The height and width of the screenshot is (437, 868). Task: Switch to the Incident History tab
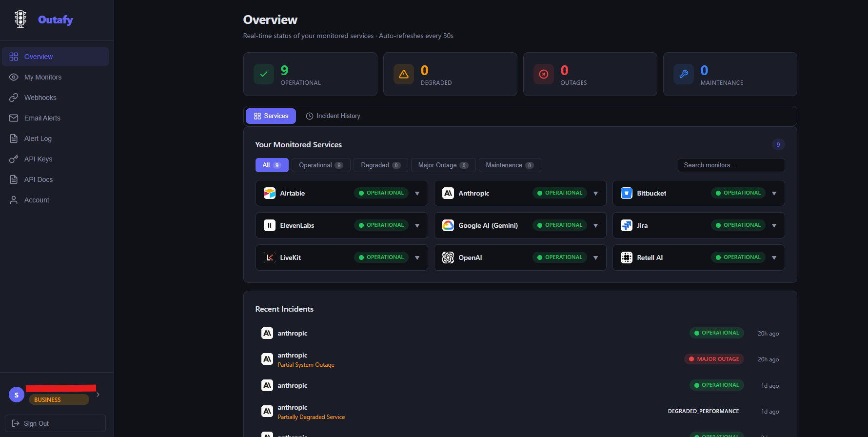(x=333, y=116)
